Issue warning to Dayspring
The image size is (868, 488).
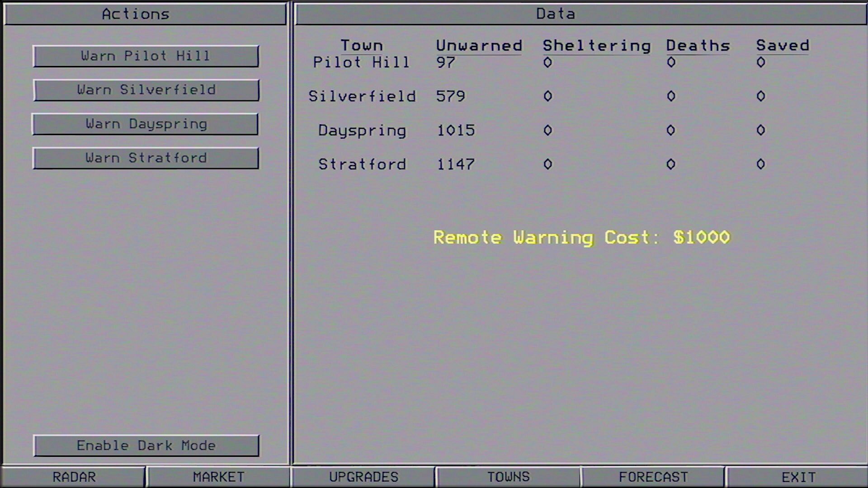coord(146,124)
